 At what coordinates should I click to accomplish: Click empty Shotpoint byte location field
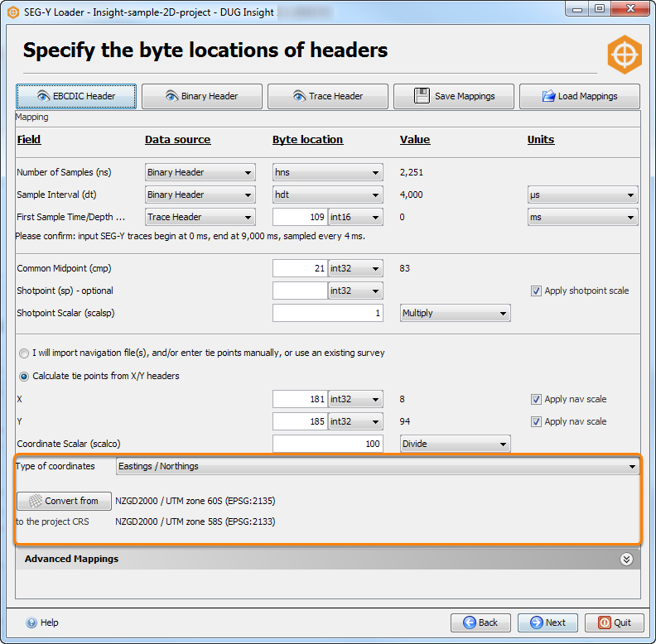(x=300, y=291)
